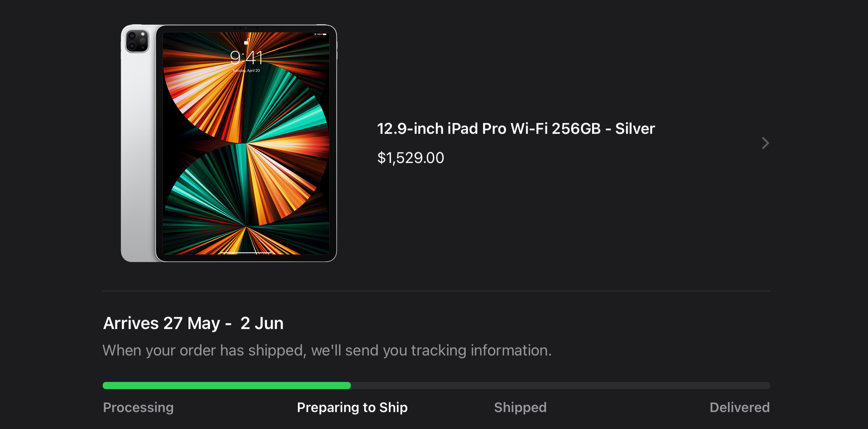Click the $1,529.00 price text

point(410,158)
